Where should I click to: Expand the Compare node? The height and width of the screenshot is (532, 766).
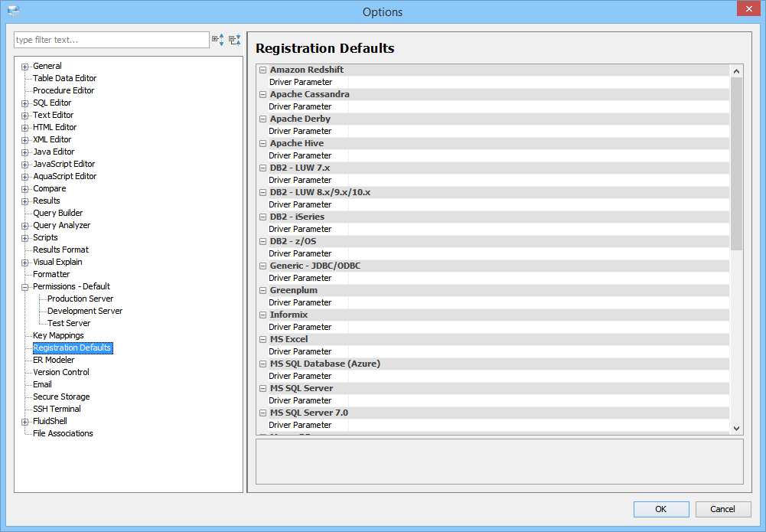pyautogui.click(x=25, y=188)
